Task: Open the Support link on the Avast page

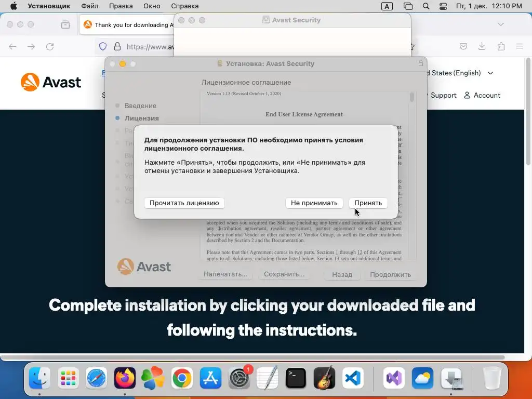Action: [443, 96]
